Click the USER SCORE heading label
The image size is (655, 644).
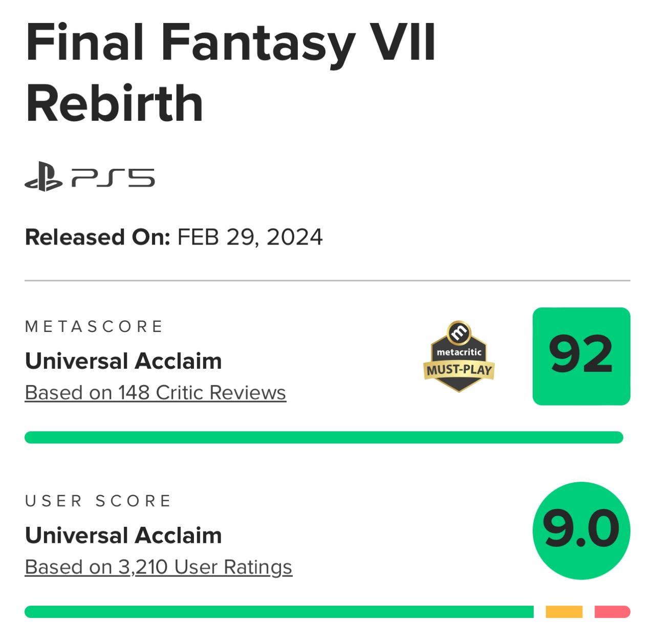pyautogui.click(x=98, y=501)
